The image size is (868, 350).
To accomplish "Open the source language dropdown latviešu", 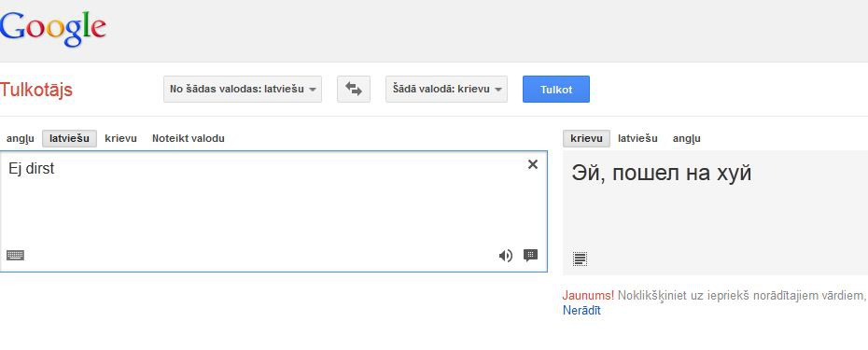I will pos(243,90).
